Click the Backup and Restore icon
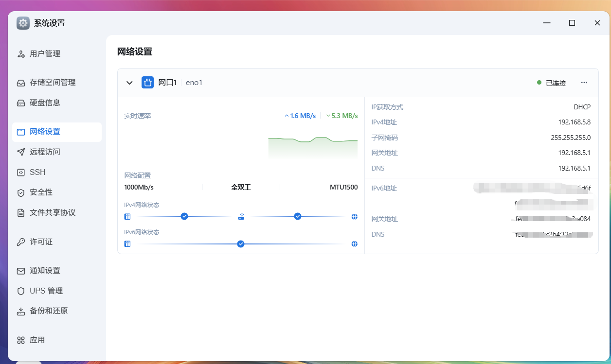611x364 pixels. pos(21,311)
